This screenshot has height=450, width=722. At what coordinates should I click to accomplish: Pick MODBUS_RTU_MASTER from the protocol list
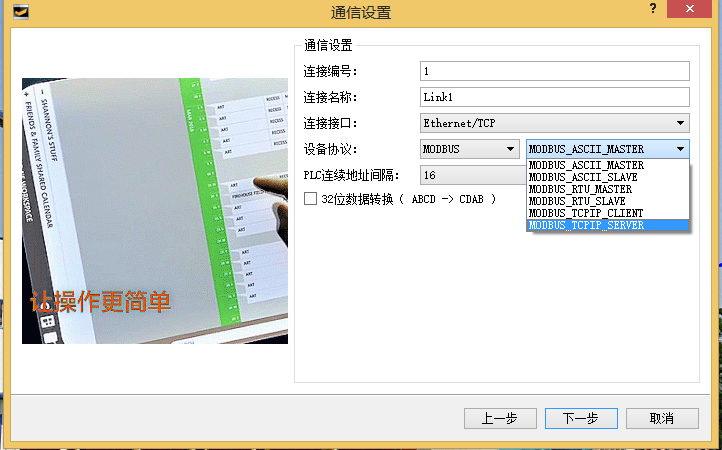(580, 189)
